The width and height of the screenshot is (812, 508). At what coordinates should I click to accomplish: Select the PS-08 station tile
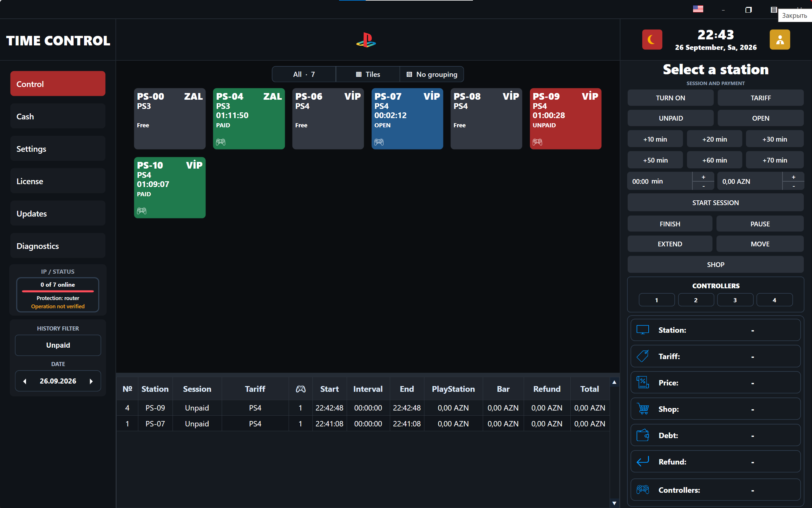pyautogui.click(x=486, y=119)
